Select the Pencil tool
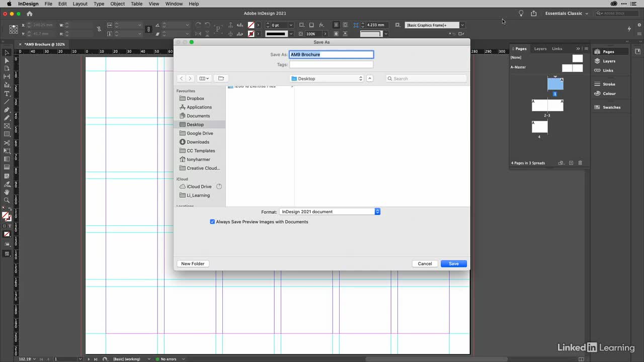 click(x=7, y=118)
